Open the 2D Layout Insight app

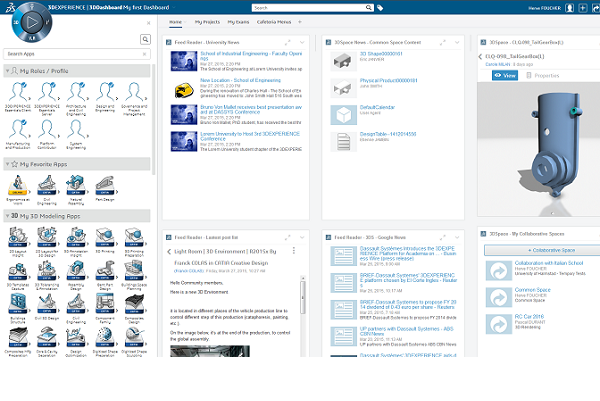[18, 241]
